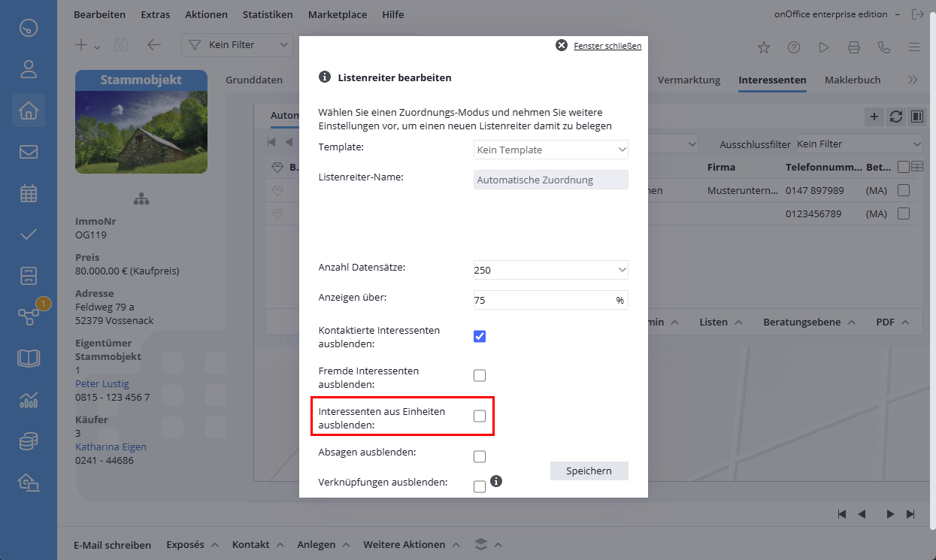936x560 pixels.
Task: Switch to the Maklerbuch tab
Action: tap(852, 80)
